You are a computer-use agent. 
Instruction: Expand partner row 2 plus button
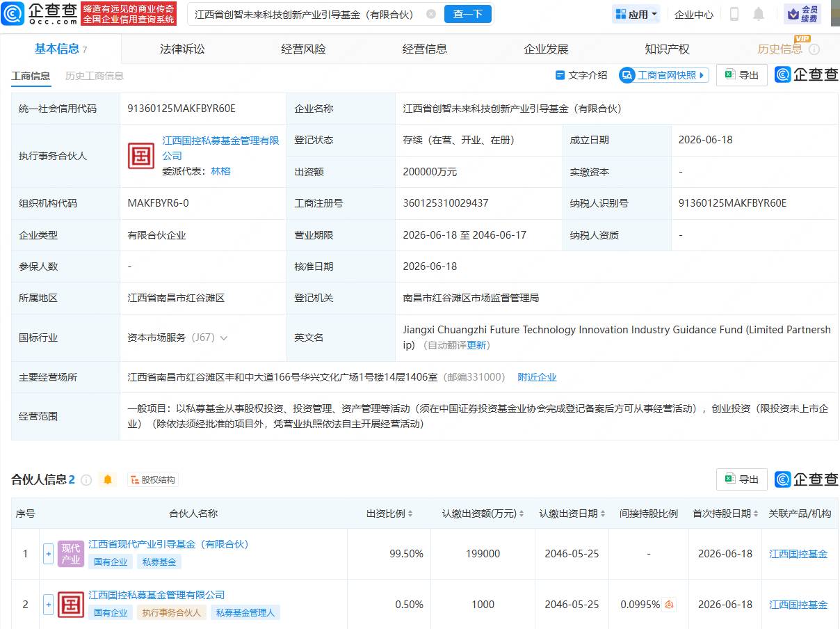[x=48, y=605]
